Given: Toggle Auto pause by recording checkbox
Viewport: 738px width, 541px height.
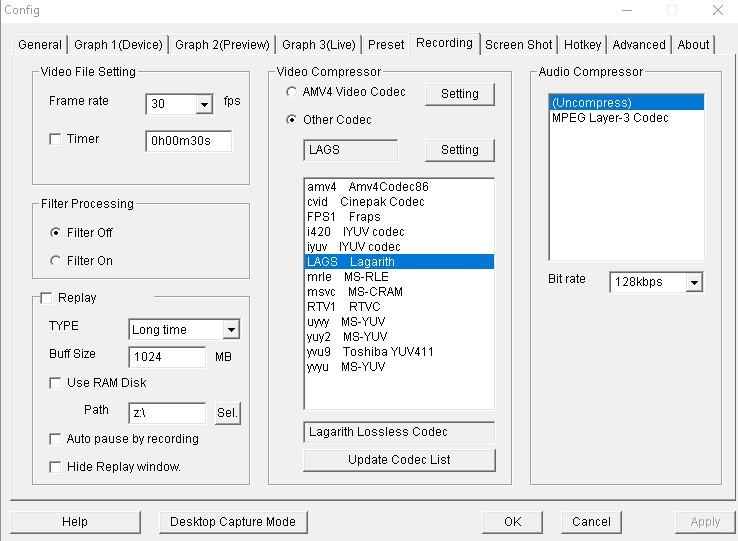Looking at the screenshot, I should tap(55, 439).
